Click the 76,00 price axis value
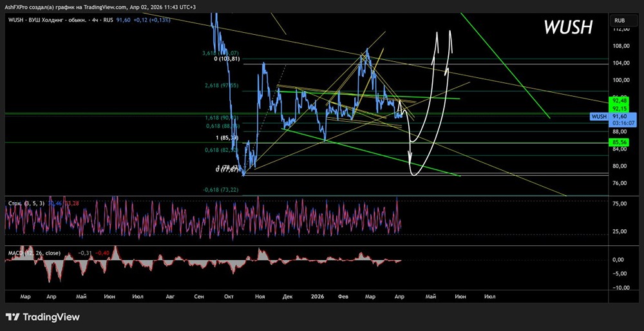This screenshot has height=331, width=644. (618, 183)
